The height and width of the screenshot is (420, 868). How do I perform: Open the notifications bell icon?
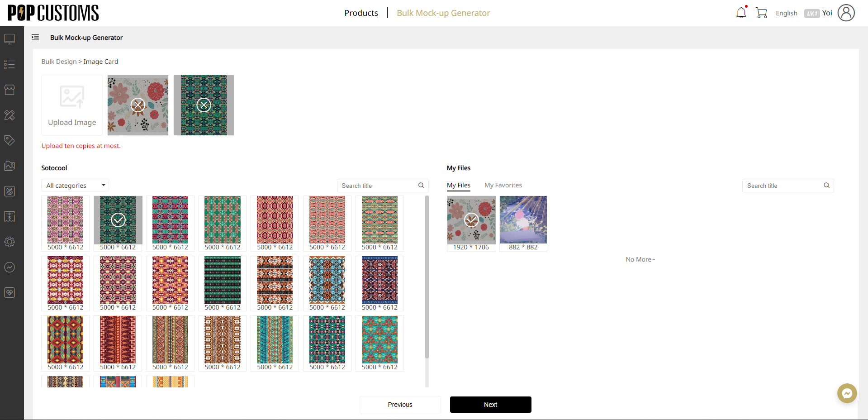coord(740,13)
